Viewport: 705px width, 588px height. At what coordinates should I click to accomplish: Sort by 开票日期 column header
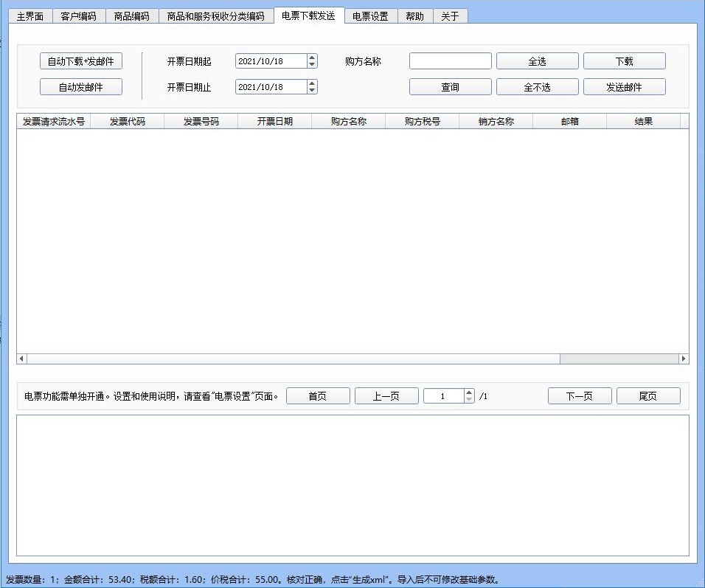tap(274, 122)
